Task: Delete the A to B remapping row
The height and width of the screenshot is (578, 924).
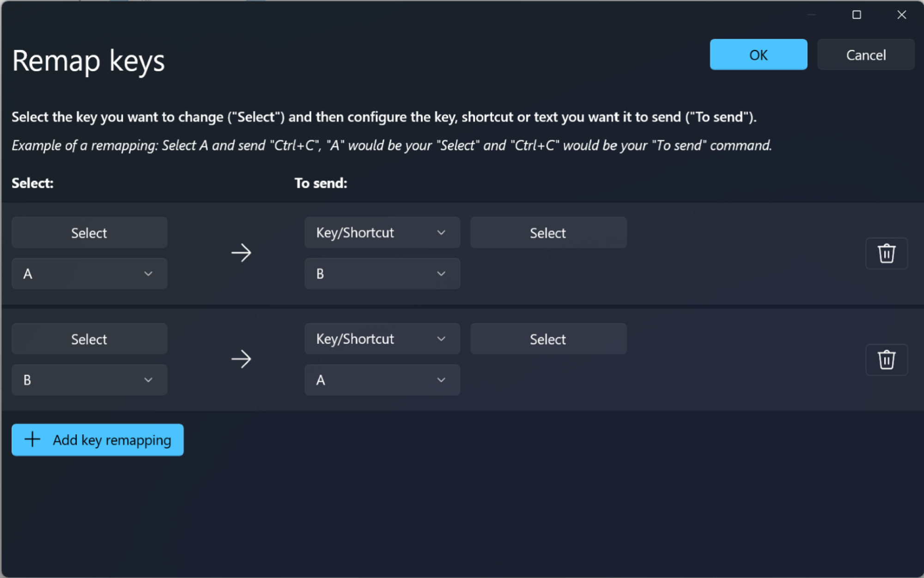Action: [x=886, y=253]
